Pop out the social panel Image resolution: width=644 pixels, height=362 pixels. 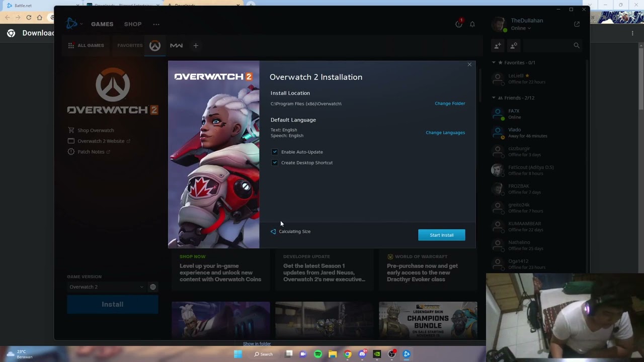[x=577, y=24]
